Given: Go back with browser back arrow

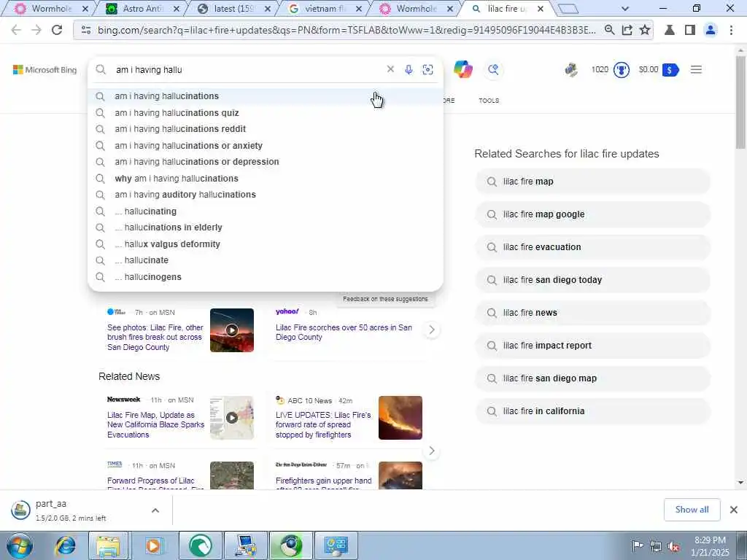Looking at the screenshot, I should [16, 30].
